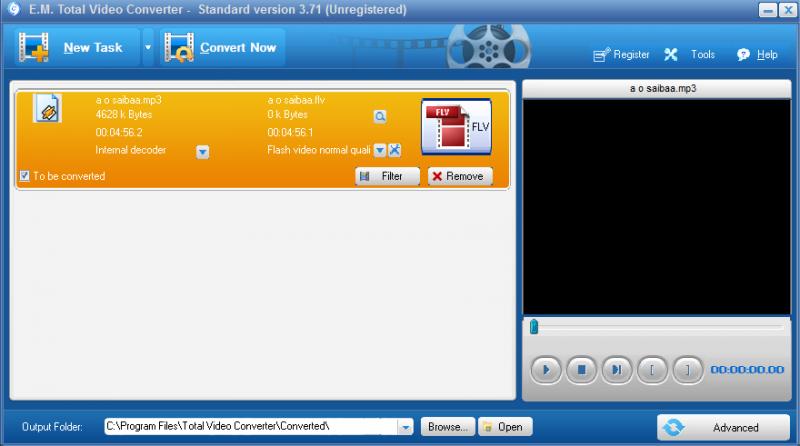Expand the Internal decoder dropdown
The image size is (800, 446).
point(203,152)
